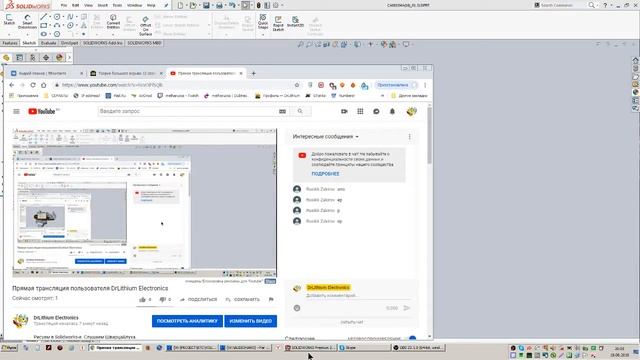
Task: Bookmark this page with the star icon
Action: point(297,85)
